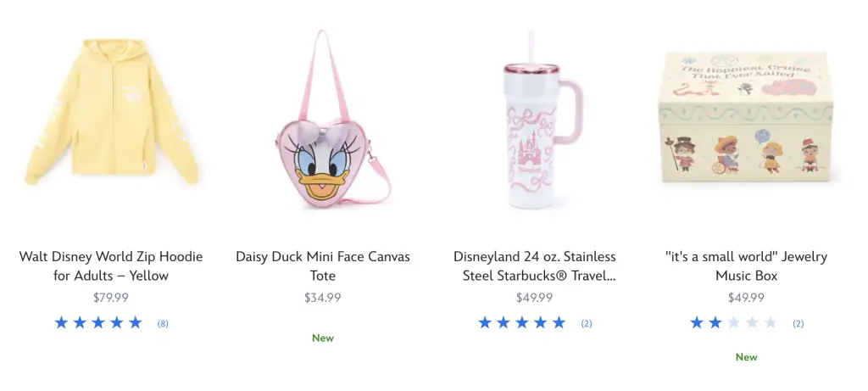Open the small world jewelry box image
This screenshot has width=868, height=391.
click(746, 119)
